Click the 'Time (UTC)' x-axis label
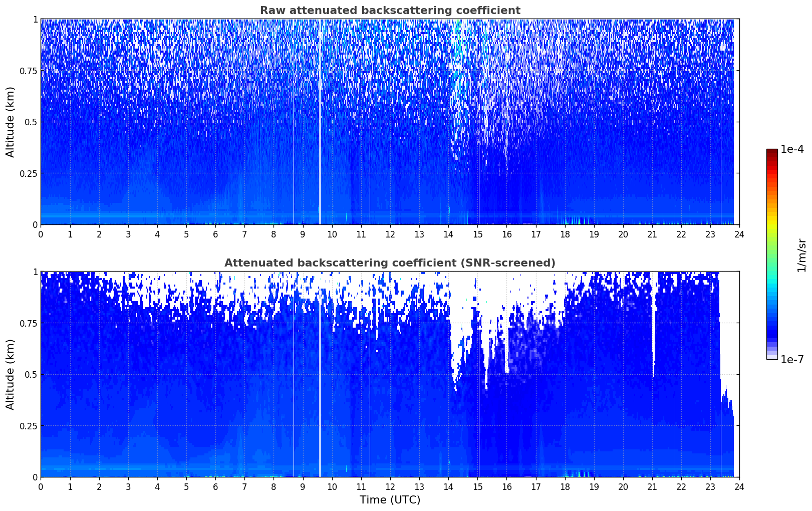 [390, 499]
